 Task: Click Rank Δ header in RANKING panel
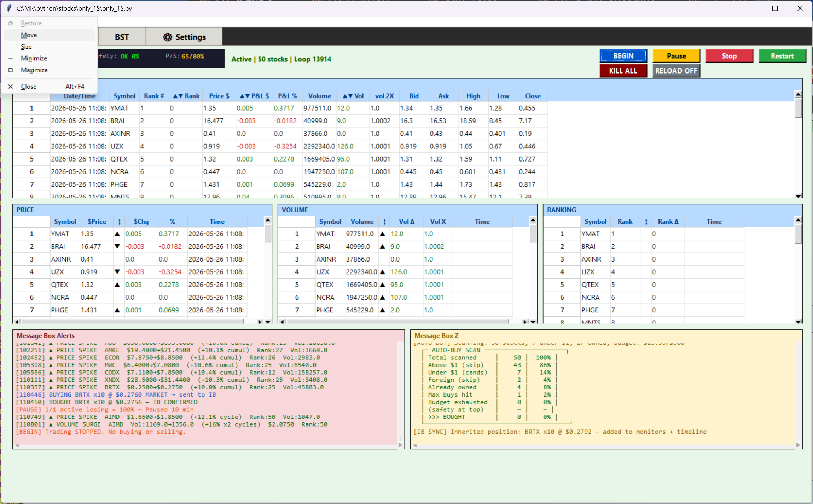point(668,222)
